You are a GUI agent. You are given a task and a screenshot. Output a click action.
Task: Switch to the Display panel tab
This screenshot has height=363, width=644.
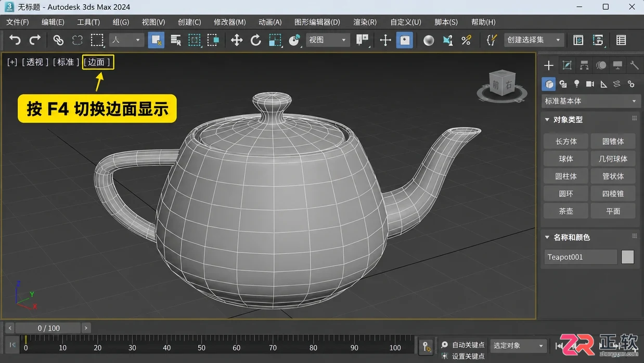(617, 65)
